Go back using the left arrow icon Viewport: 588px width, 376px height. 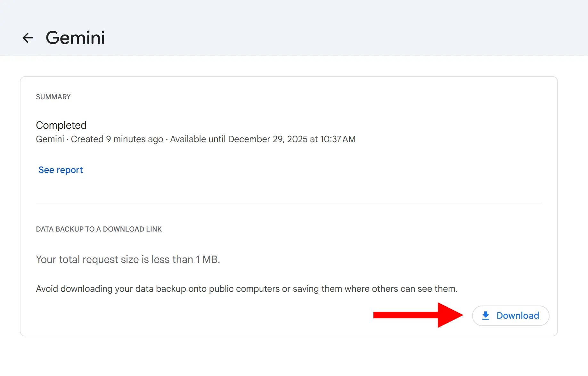pos(28,38)
